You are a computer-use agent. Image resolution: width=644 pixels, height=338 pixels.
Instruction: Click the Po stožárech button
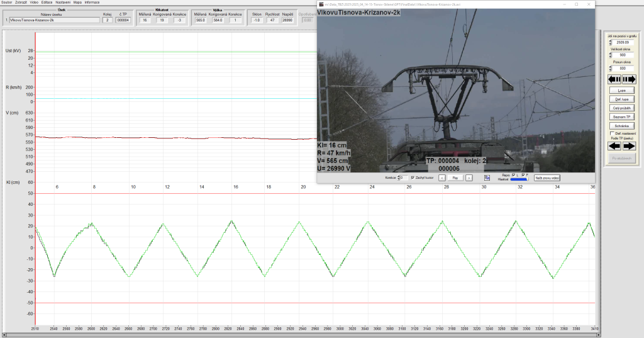pyautogui.click(x=622, y=159)
